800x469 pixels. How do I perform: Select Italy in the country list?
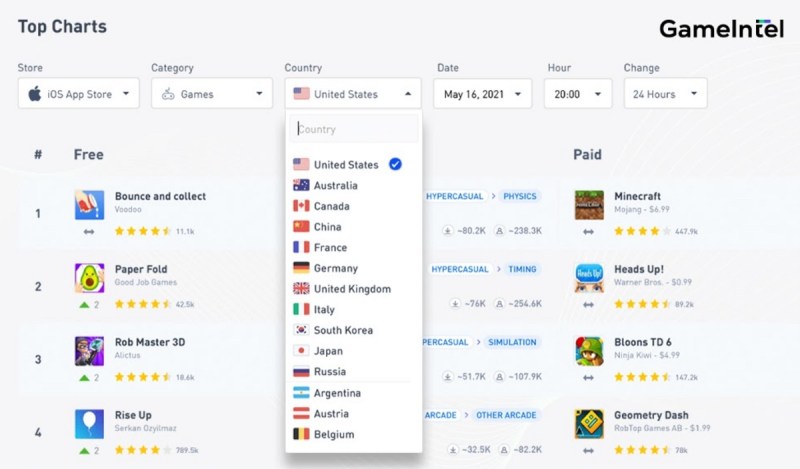point(354,309)
